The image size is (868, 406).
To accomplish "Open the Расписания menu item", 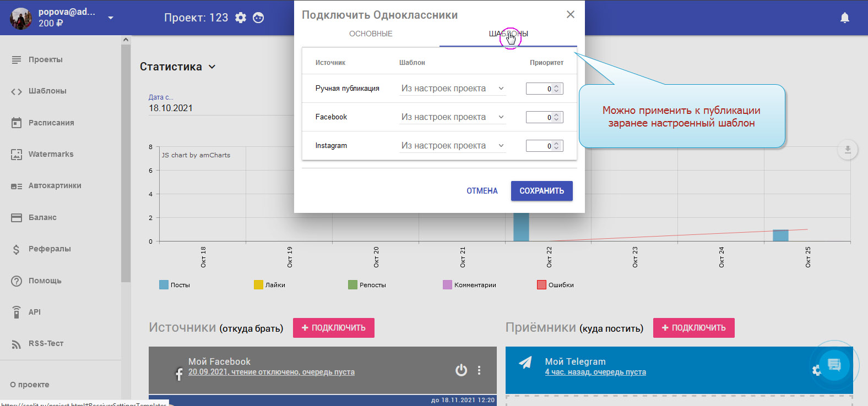I will 51,123.
